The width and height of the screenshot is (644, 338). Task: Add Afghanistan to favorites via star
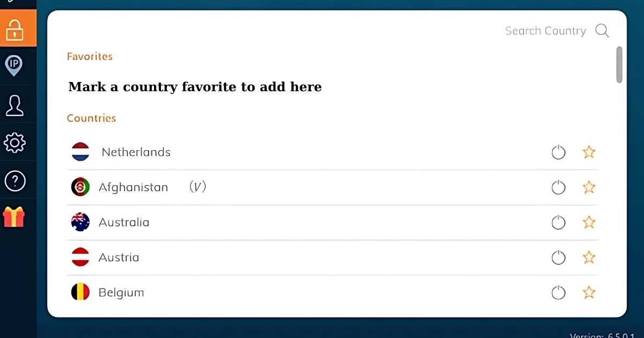pyautogui.click(x=589, y=187)
